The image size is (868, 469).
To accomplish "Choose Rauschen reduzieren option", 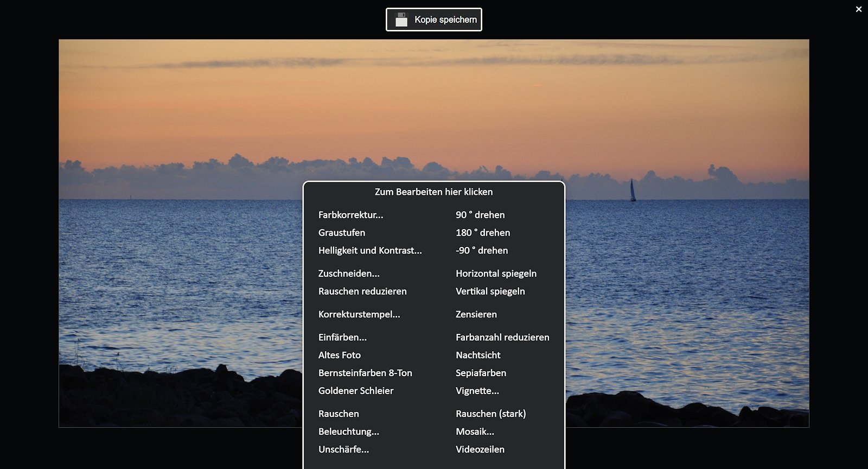I will (x=362, y=291).
